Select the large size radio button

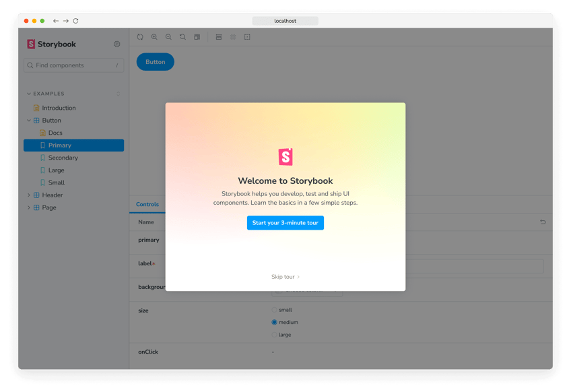click(275, 335)
